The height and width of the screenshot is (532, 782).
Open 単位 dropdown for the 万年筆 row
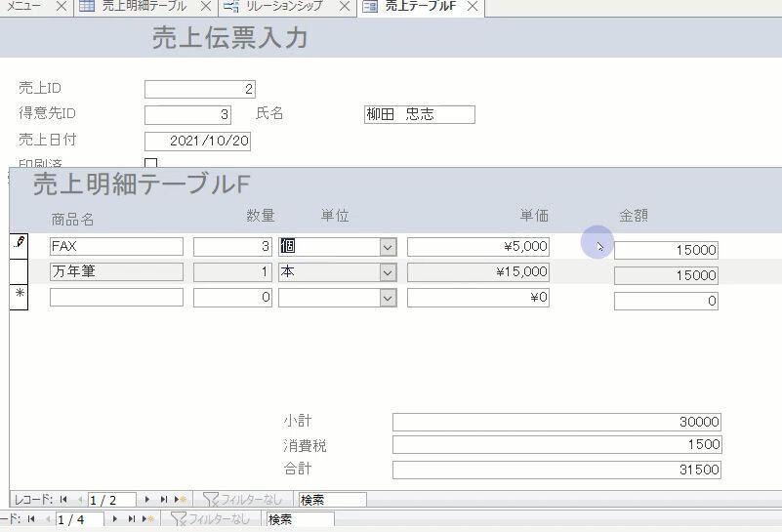[388, 272]
